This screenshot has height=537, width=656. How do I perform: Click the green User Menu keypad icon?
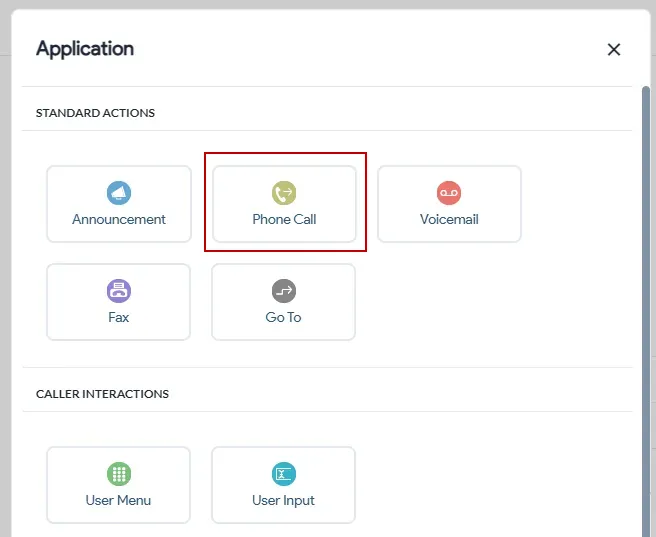(119, 474)
